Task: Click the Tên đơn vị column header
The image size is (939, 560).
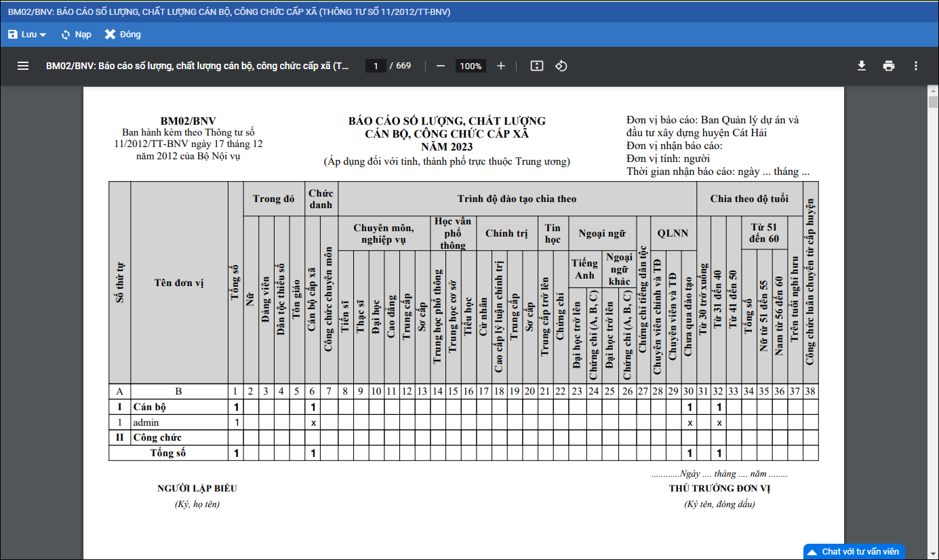Action: pyautogui.click(x=179, y=283)
